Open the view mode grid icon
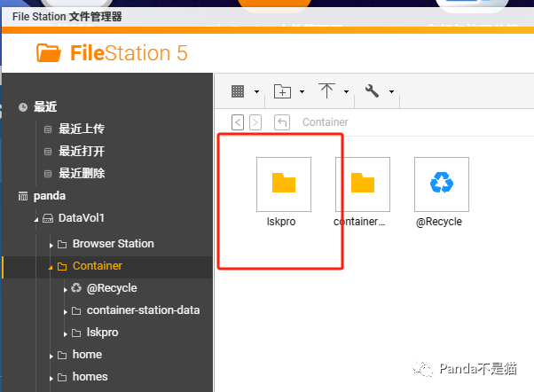Viewport: 534px width, 392px height. (x=238, y=91)
